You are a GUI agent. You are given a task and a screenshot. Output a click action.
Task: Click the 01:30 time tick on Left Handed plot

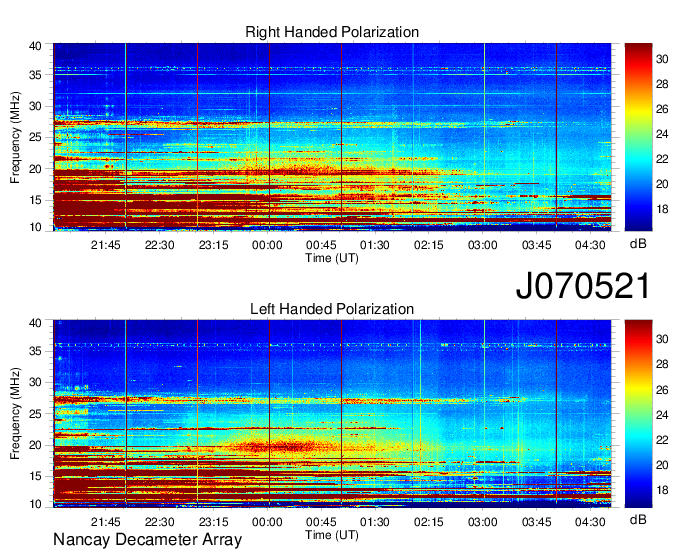[x=375, y=522]
